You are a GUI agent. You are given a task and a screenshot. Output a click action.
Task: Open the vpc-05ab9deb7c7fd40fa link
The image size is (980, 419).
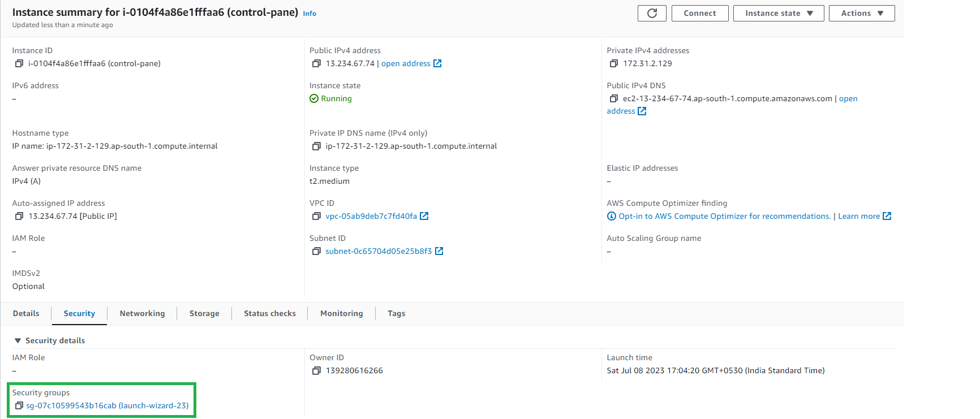point(371,217)
